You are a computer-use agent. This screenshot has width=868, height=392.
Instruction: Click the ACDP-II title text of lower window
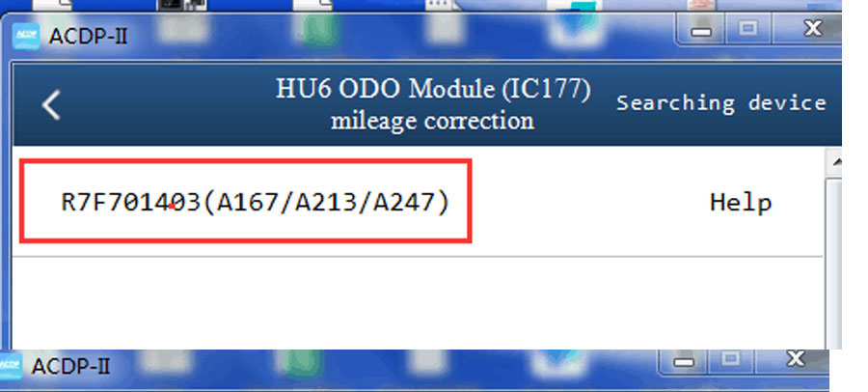pyautogui.click(x=70, y=367)
